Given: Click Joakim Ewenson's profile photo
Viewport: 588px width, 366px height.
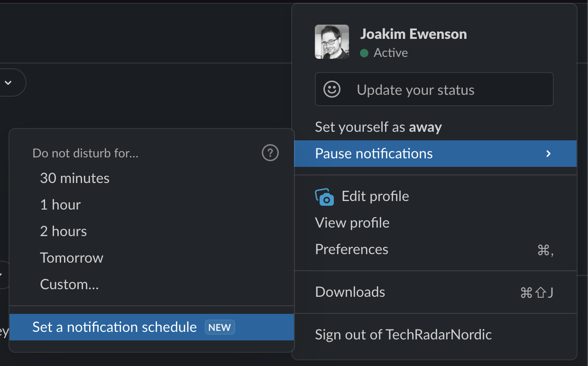Looking at the screenshot, I should (332, 42).
